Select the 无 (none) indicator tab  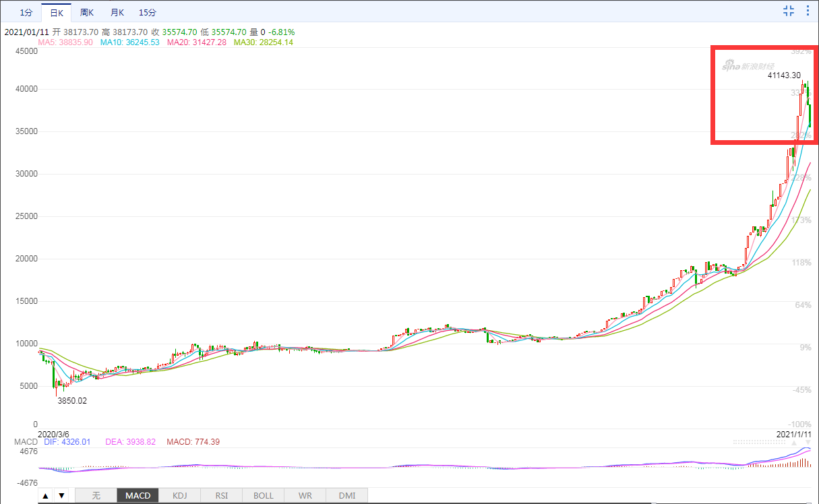coord(96,495)
